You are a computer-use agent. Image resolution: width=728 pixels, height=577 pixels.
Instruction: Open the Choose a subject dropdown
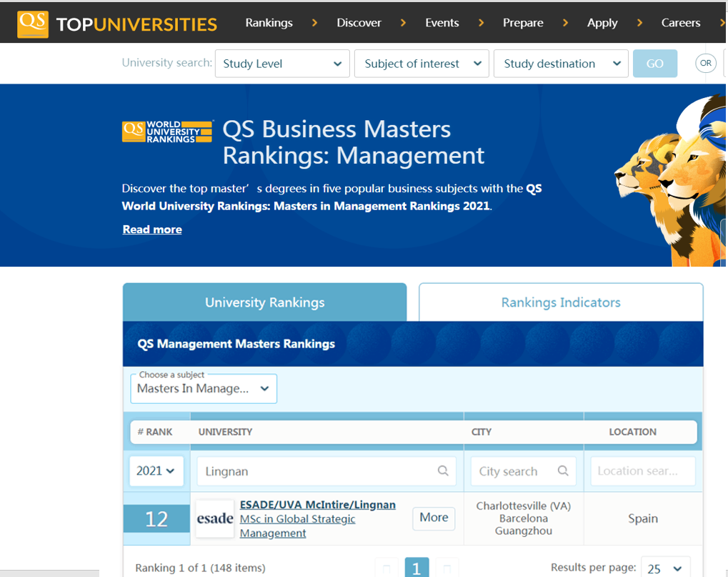point(204,389)
